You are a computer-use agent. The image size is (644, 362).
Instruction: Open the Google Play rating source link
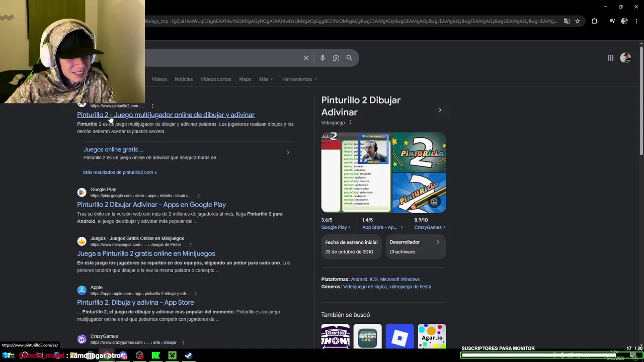coord(336,227)
